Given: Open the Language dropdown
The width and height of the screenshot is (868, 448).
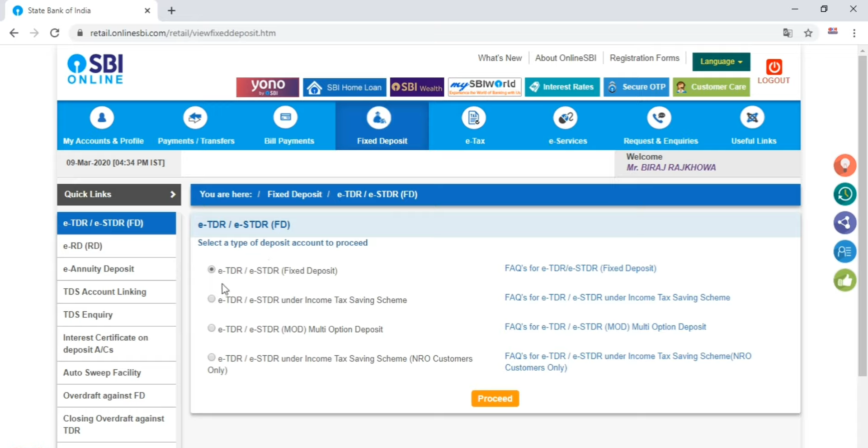Looking at the screenshot, I should (x=721, y=62).
